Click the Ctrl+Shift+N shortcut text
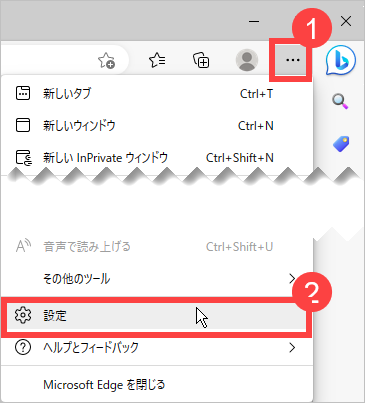Screen dimensions: 365x403 coord(240,158)
